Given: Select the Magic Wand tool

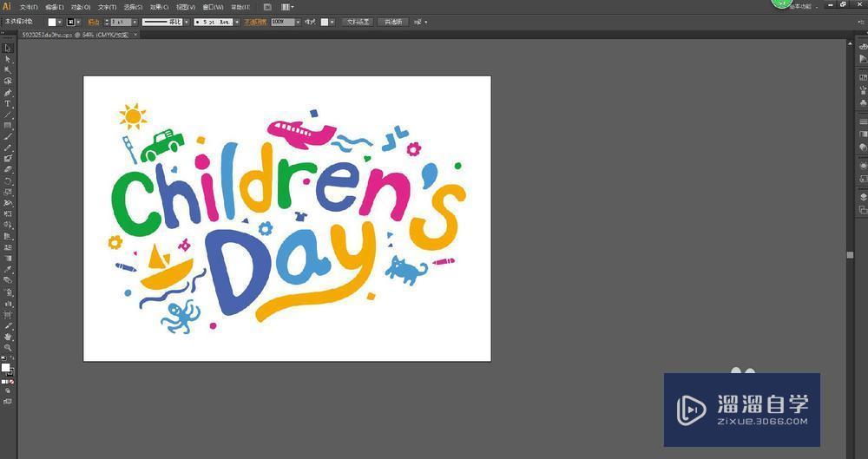Looking at the screenshot, I should pyautogui.click(x=8, y=70).
